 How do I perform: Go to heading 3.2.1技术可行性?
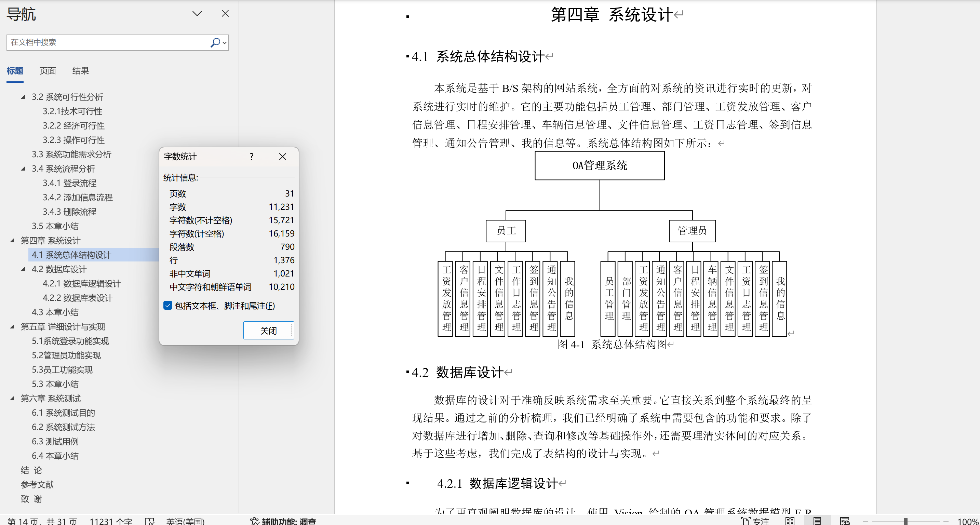(x=72, y=111)
